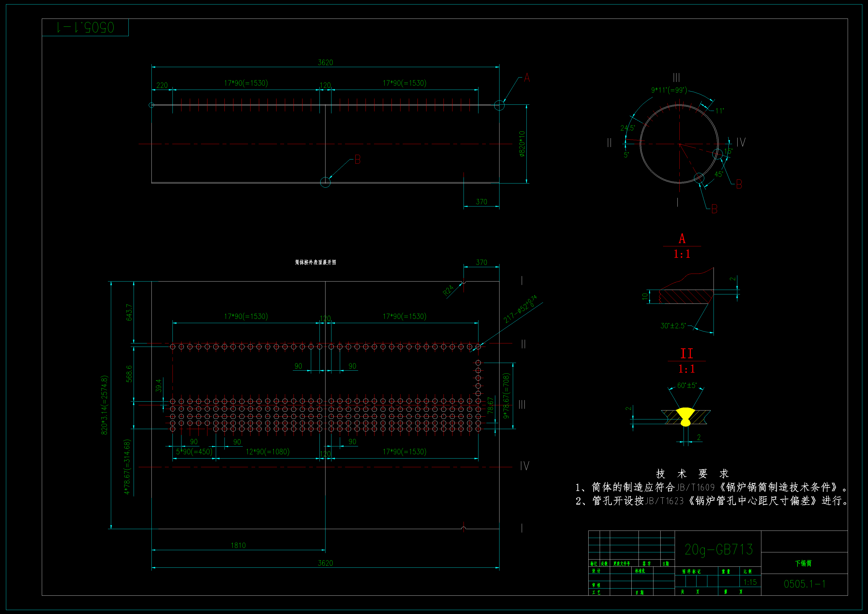Screen dimensions: 868x614
Task: Click the 筒体按外表面展开图 caption
Action: pos(316,262)
